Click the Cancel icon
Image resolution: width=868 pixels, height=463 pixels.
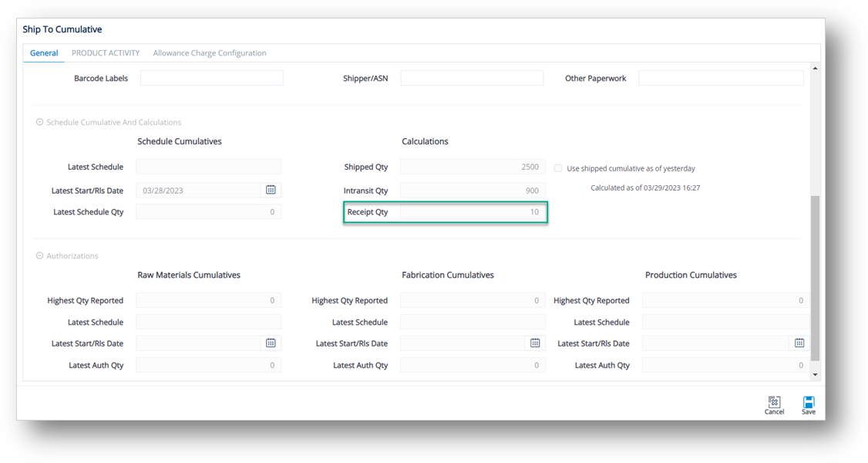point(774,401)
